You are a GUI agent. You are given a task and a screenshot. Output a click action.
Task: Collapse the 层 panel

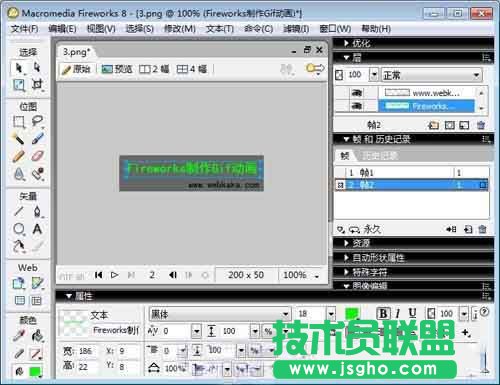[x=346, y=58]
